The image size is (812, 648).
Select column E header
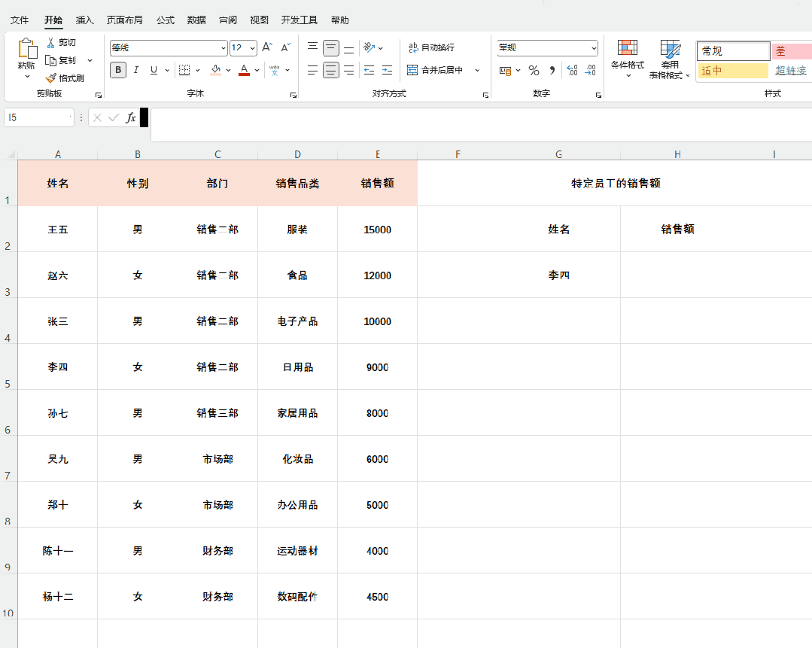[378, 154]
